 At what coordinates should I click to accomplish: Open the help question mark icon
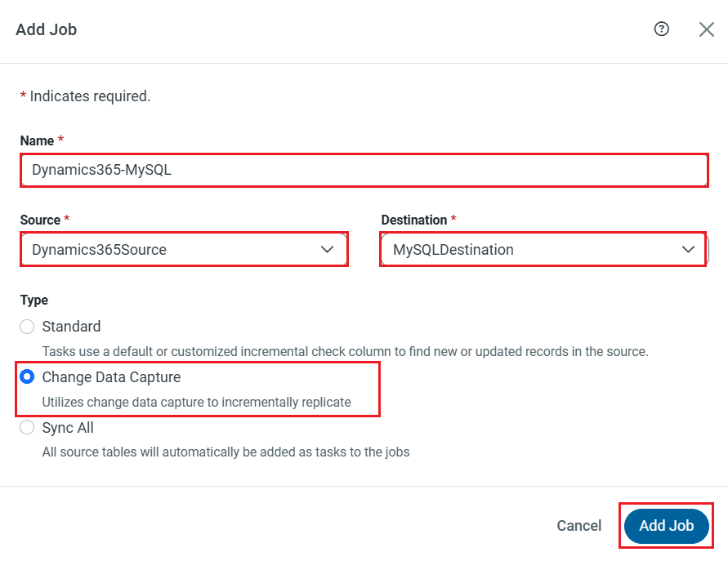662,29
